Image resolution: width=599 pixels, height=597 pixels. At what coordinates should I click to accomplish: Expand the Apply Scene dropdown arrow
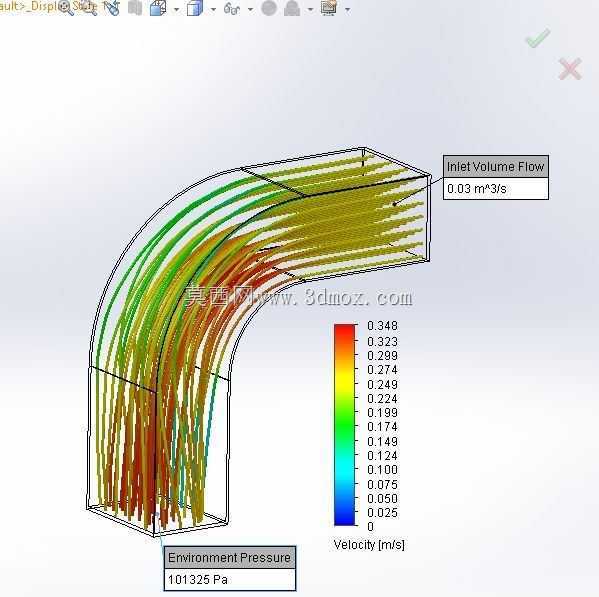click(x=311, y=10)
